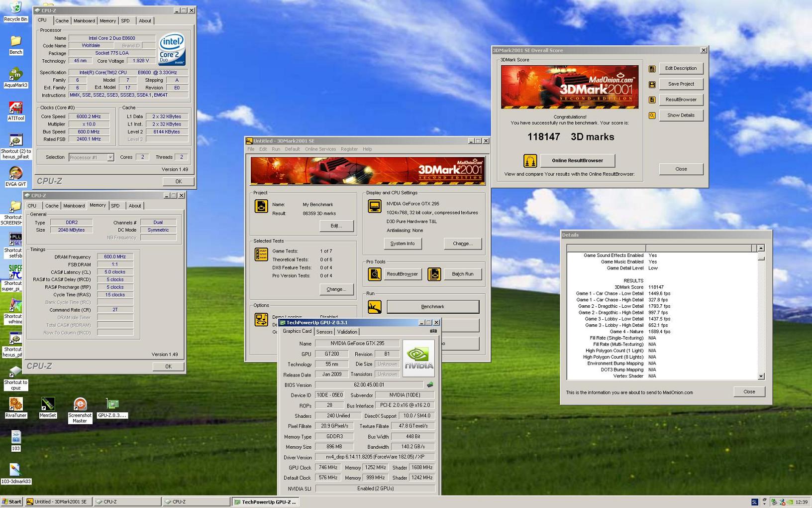
Task: Click the Online ResultBrowser icon in the score window
Action: coord(530,160)
